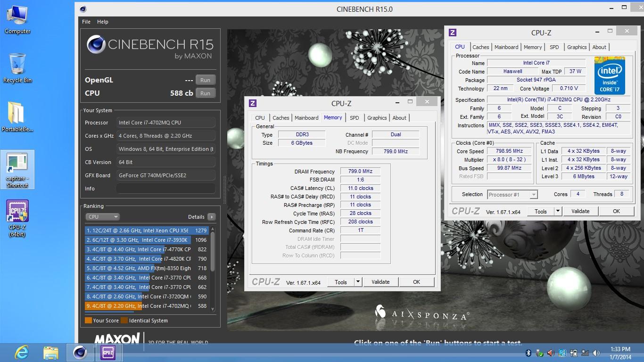Image resolution: width=644 pixels, height=362 pixels.
Task: Switch to CPU tab in Memory window
Action: [260, 118]
